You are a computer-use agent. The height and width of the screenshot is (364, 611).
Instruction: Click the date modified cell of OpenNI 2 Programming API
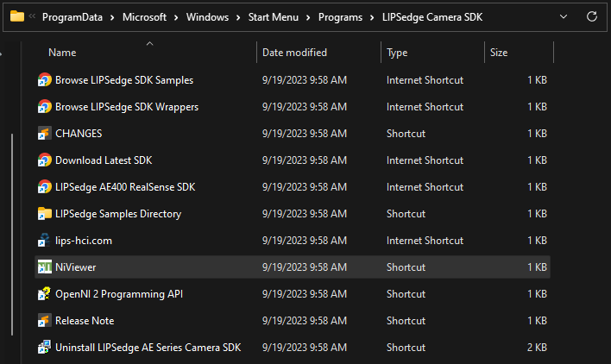coord(305,294)
